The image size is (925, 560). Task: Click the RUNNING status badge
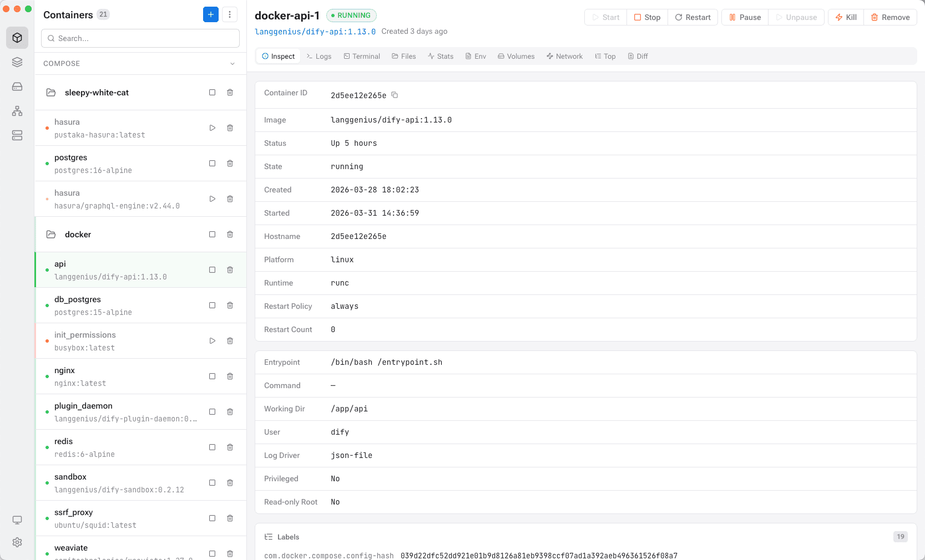tap(351, 16)
